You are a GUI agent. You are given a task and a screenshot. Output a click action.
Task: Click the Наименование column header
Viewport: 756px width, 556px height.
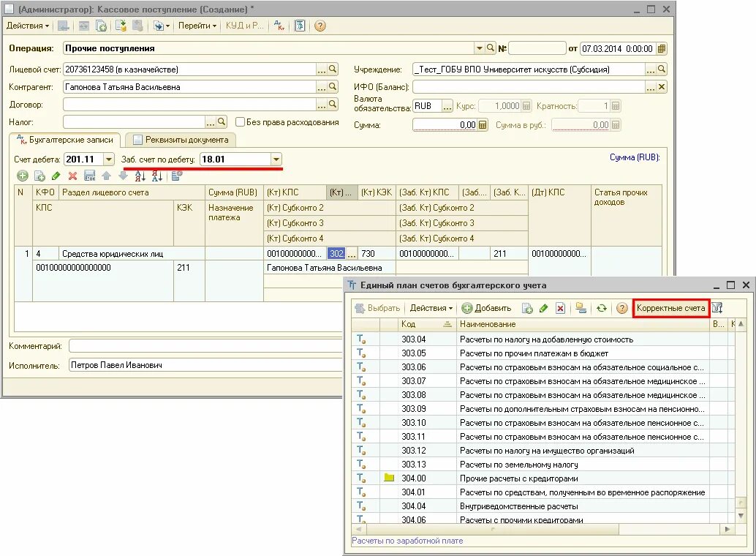pos(583,324)
